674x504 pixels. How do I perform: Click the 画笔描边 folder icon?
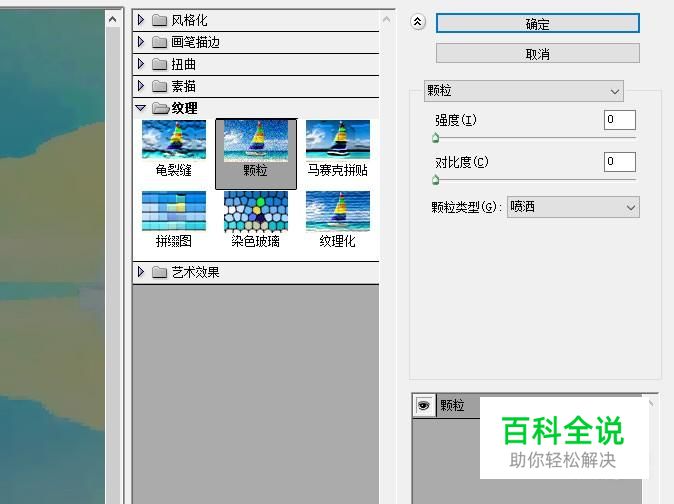[x=159, y=42]
